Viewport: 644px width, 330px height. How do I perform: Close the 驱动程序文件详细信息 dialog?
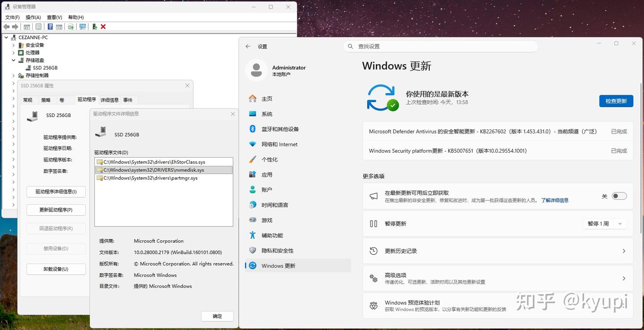click(233, 114)
